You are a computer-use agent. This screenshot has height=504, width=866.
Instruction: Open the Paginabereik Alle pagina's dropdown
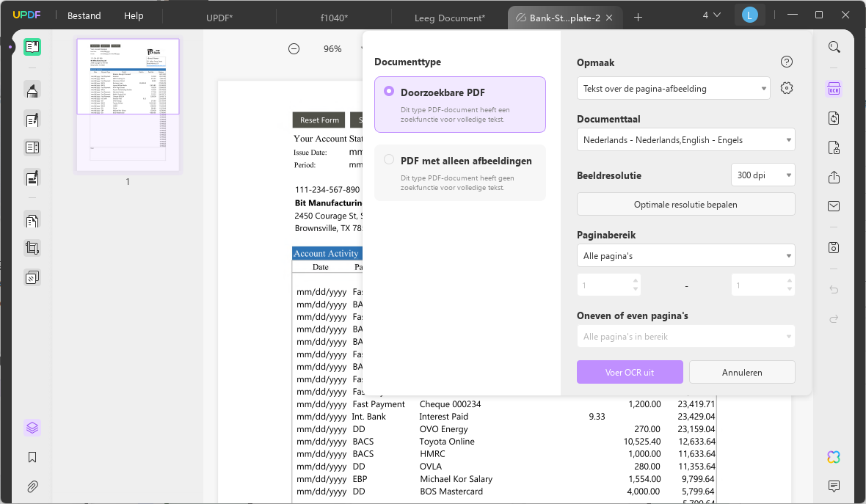(685, 255)
